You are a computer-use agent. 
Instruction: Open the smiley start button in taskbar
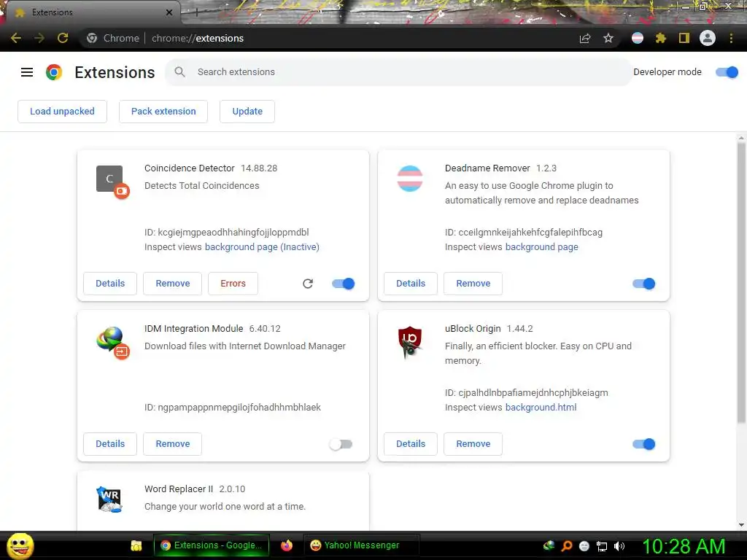pos(20,545)
